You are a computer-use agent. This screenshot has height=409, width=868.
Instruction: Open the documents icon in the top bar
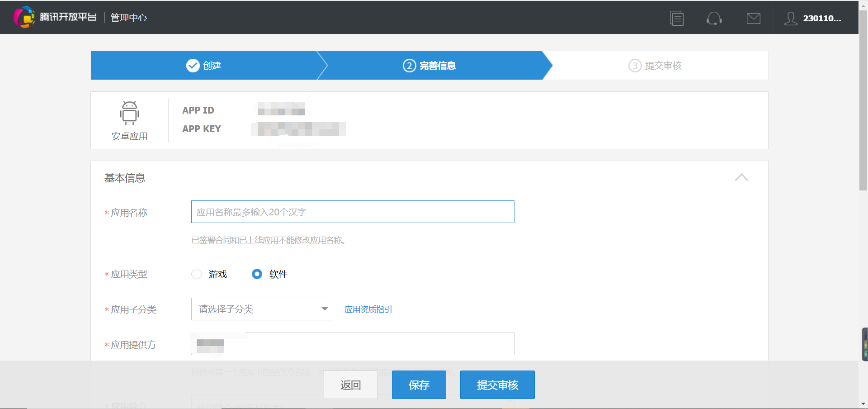pyautogui.click(x=676, y=18)
